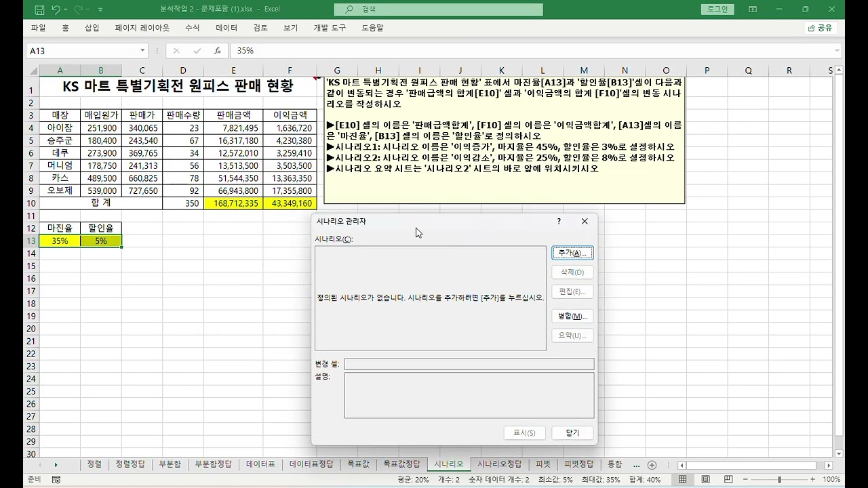Select cell F10 showing 43,349,160
Image resolution: width=868 pixels, height=488 pixels.
pos(290,203)
